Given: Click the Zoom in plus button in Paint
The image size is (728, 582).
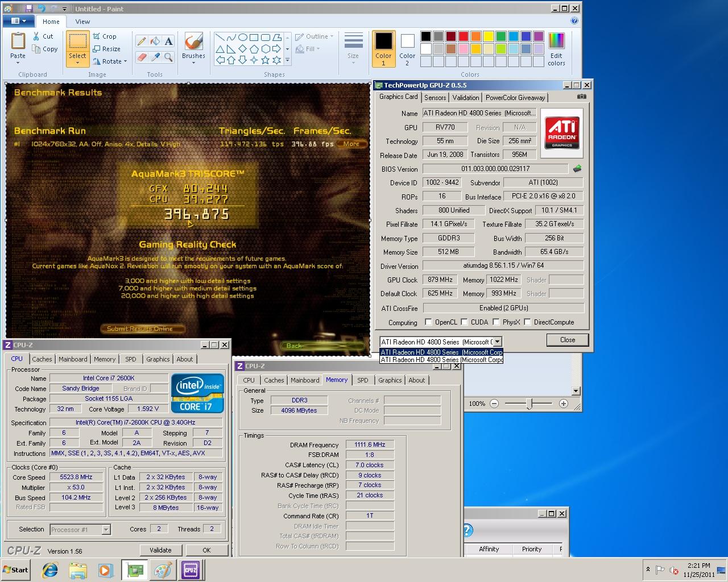Looking at the screenshot, I should [564, 404].
